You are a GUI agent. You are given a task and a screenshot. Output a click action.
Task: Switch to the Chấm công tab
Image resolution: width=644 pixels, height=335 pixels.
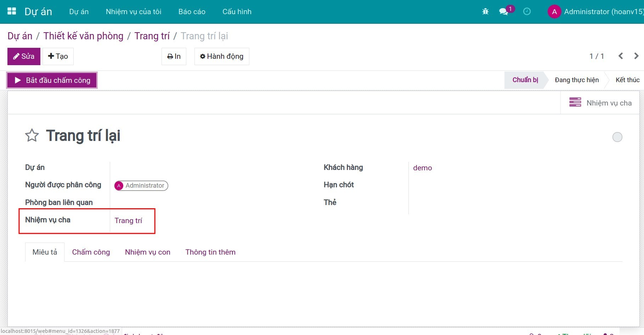coord(91,252)
